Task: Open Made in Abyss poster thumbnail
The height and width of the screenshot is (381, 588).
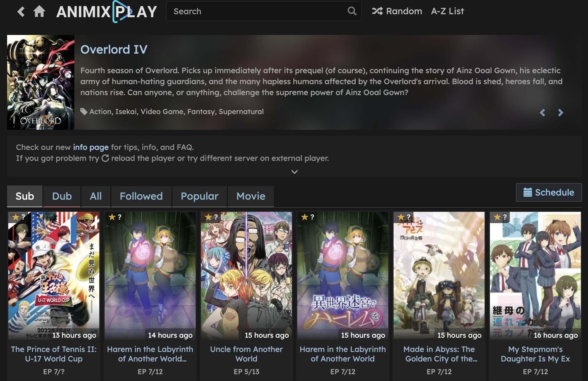Action: (x=439, y=276)
